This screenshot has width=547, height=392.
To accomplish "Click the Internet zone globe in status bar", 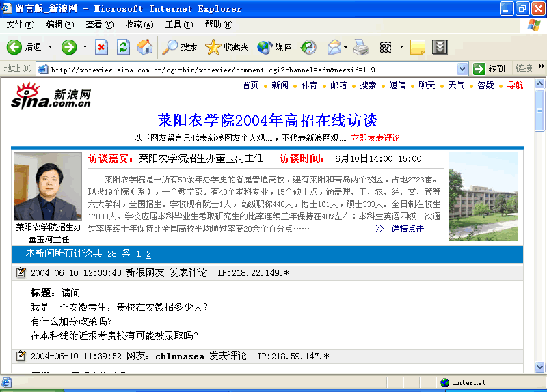I will (x=445, y=382).
